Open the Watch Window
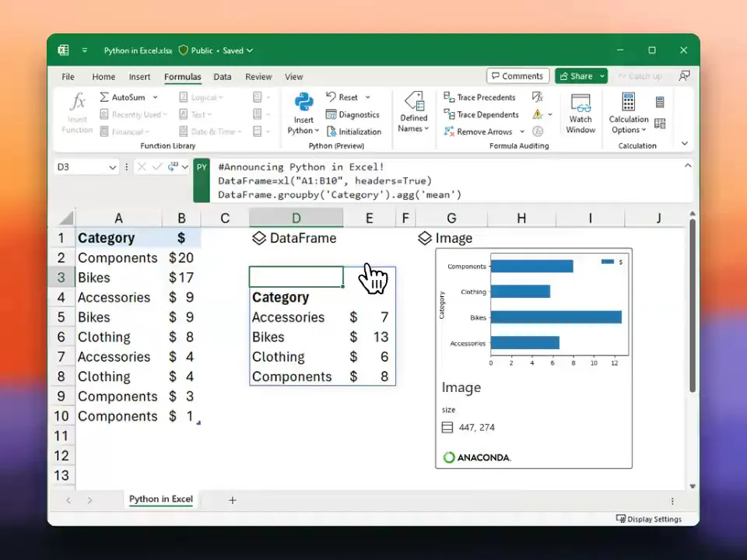747x560 pixels. click(x=580, y=114)
